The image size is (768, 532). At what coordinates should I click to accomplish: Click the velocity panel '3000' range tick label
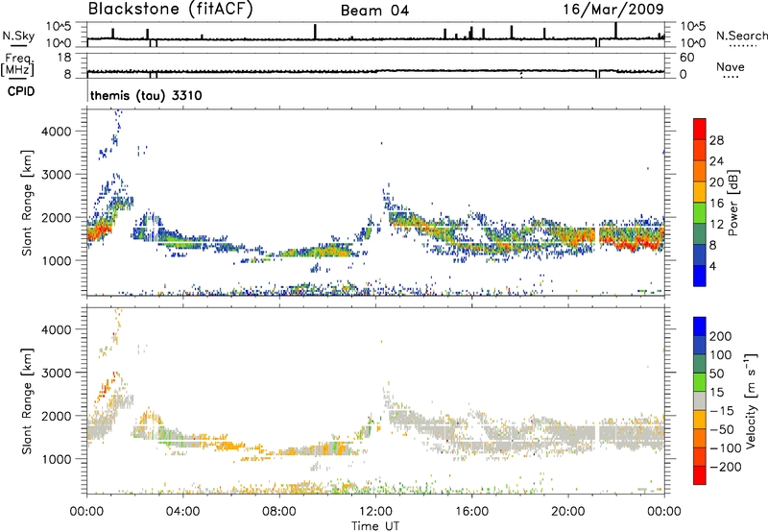click(x=56, y=373)
